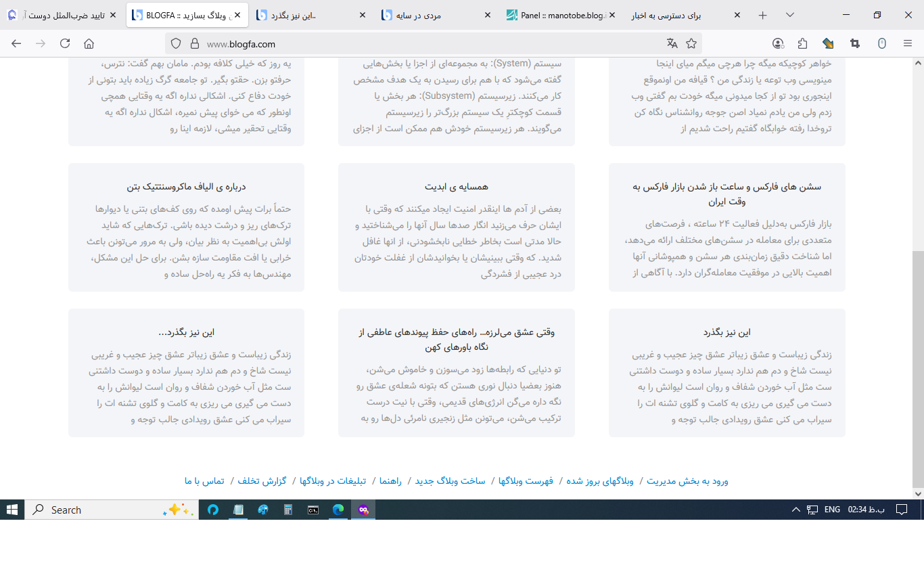This screenshot has height=582, width=924.
Task: Open the همسایه ی ابدیت post title
Action: coord(457,187)
